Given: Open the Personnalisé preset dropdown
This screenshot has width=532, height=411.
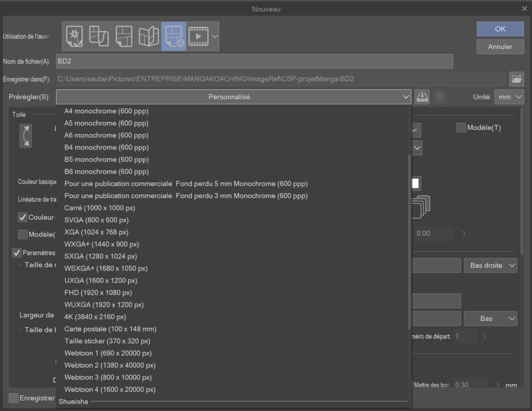Looking at the screenshot, I should click(233, 97).
